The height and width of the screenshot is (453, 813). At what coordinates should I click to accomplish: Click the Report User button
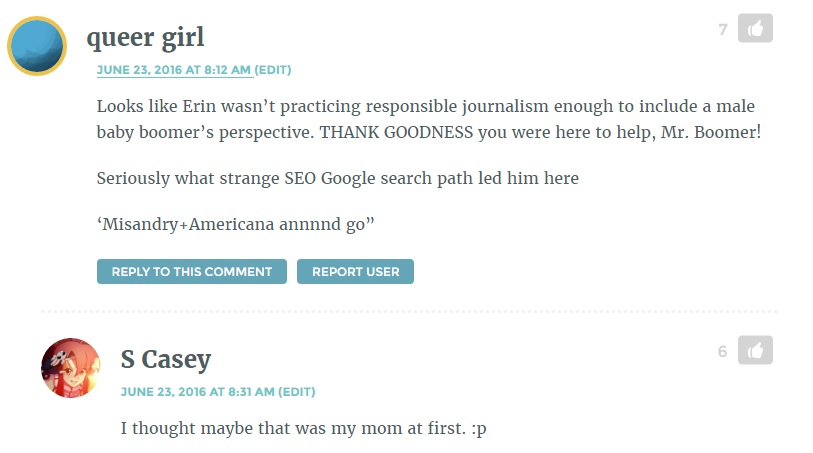pos(356,272)
